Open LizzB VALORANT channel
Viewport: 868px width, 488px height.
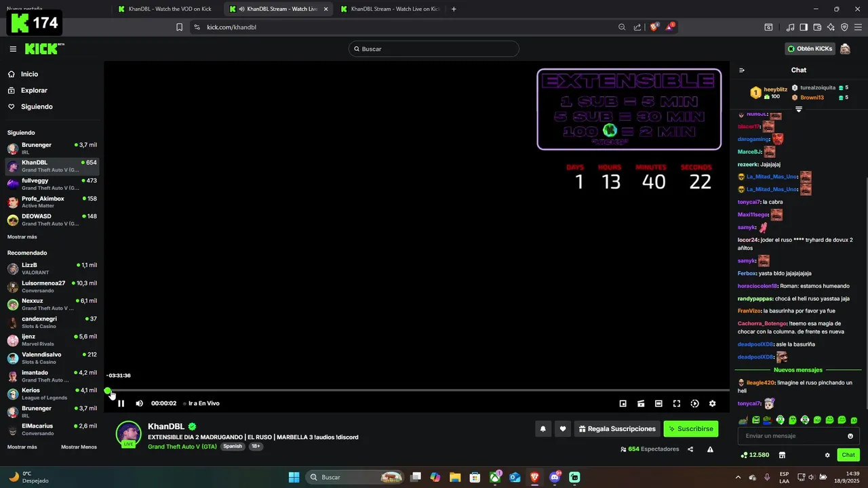click(52, 268)
